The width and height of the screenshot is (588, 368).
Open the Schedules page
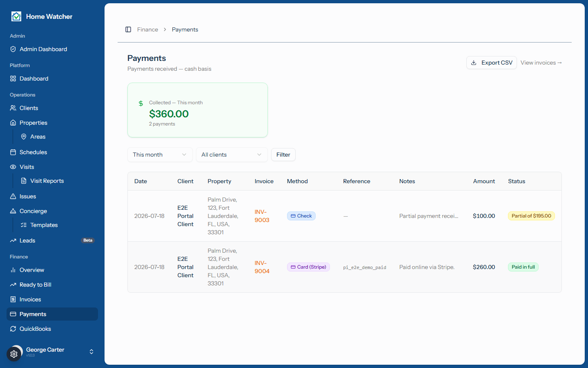(52, 152)
